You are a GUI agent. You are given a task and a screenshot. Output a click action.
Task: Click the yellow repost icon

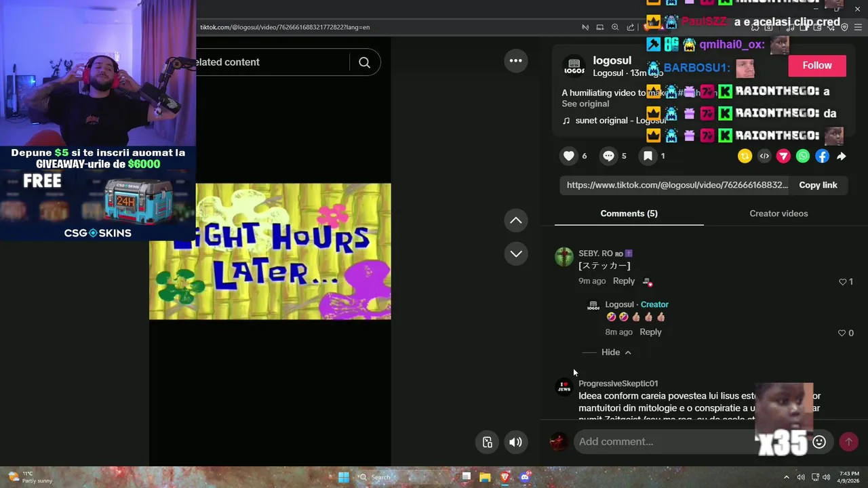745,156
